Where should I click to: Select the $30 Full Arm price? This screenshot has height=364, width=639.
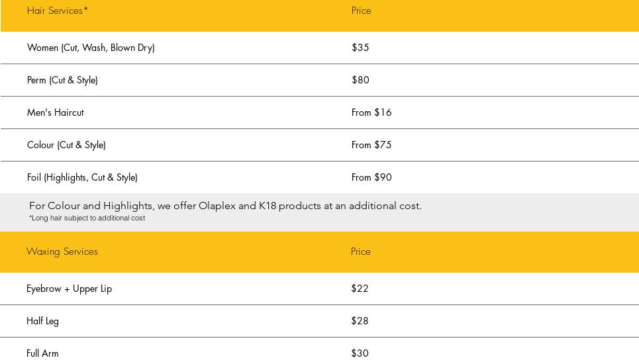tap(360, 353)
